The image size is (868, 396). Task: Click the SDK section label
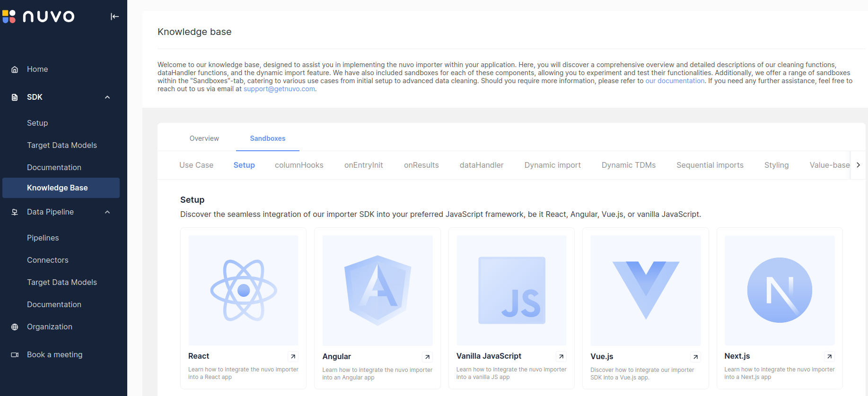pos(35,97)
